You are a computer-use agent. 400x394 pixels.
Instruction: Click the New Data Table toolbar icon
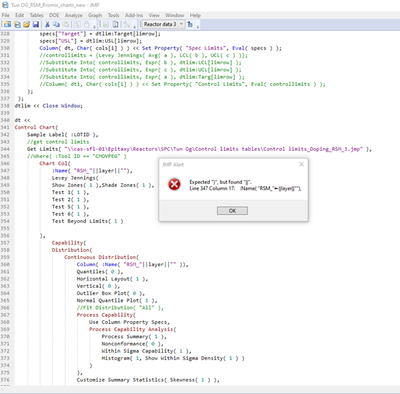7,24
